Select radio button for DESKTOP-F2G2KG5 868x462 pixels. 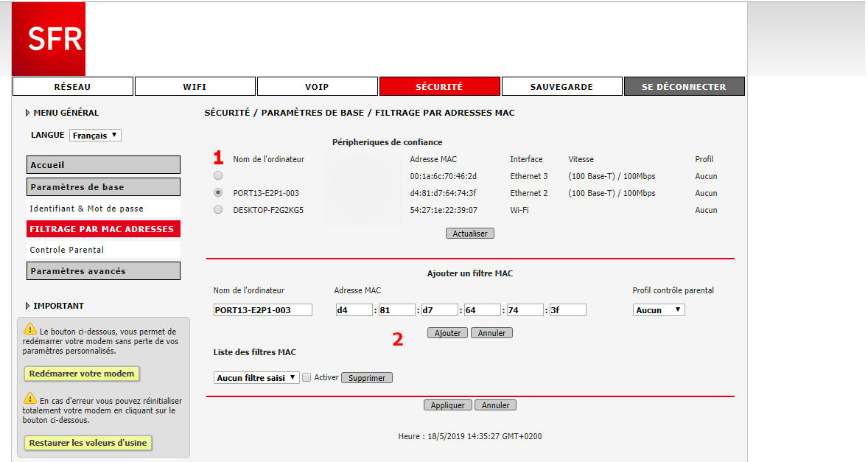(218, 210)
